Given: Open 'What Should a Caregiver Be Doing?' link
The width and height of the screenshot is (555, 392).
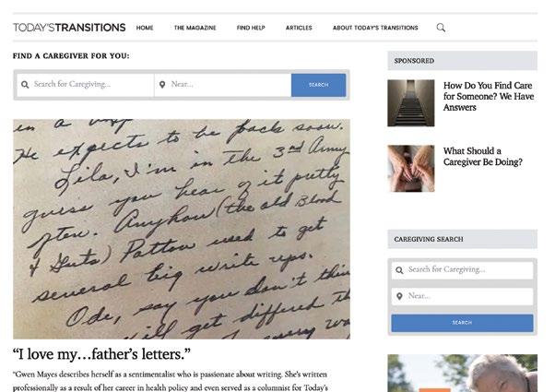Looking at the screenshot, I should pyautogui.click(x=483, y=157).
